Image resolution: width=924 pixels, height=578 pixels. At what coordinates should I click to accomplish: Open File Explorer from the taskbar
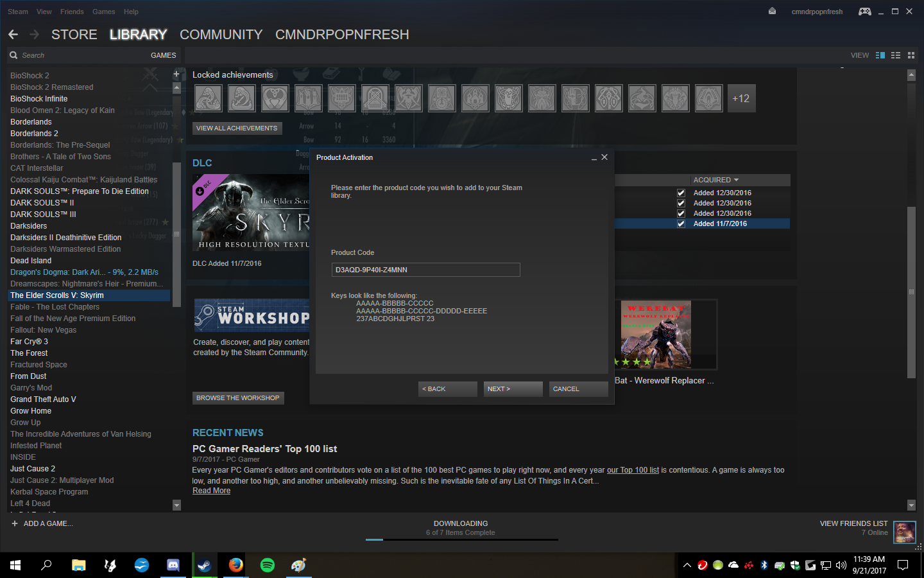click(x=78, y=565)
